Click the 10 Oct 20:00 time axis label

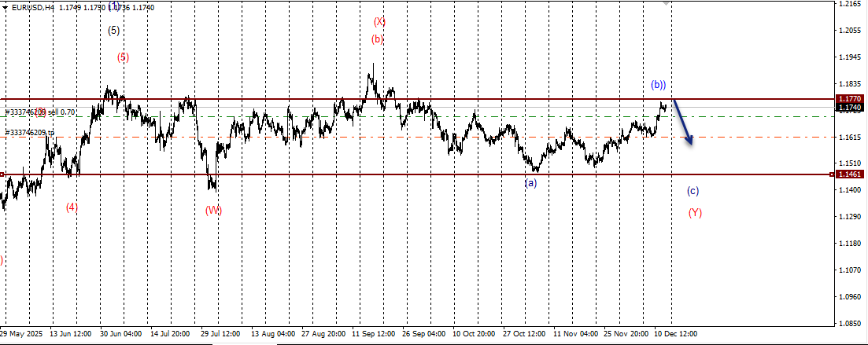[473, 334]
